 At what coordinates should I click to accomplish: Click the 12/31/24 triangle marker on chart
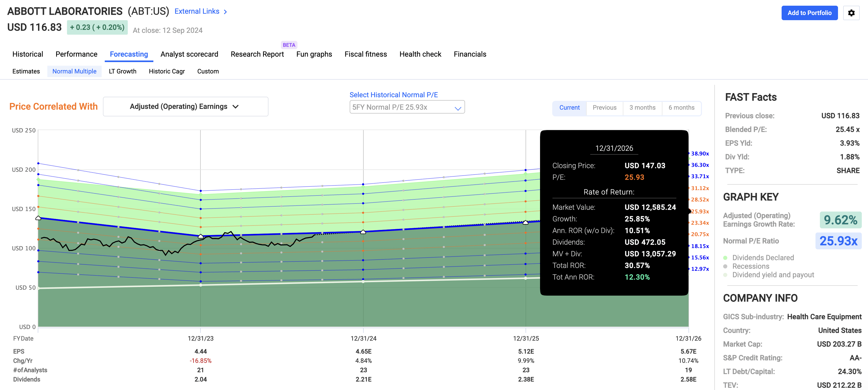363,232
